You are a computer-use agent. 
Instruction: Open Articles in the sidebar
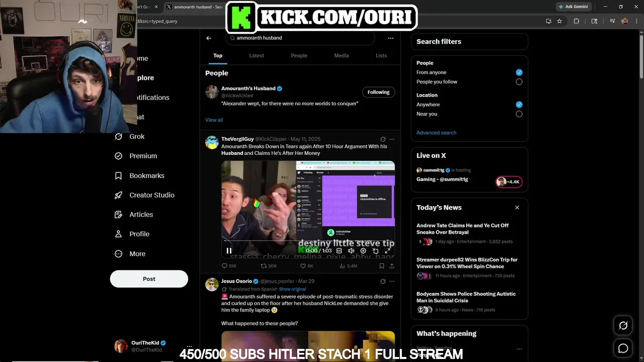tap(134, 215)
